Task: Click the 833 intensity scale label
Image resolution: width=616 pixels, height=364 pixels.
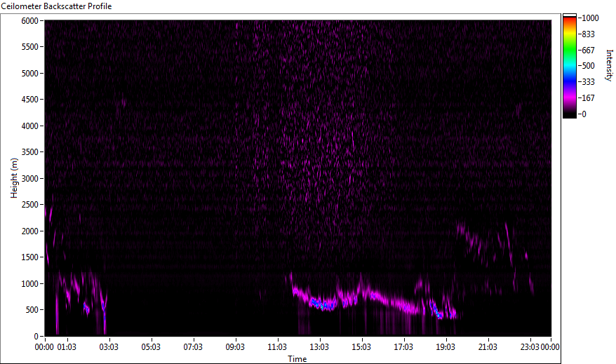Action: pos(588,34)
